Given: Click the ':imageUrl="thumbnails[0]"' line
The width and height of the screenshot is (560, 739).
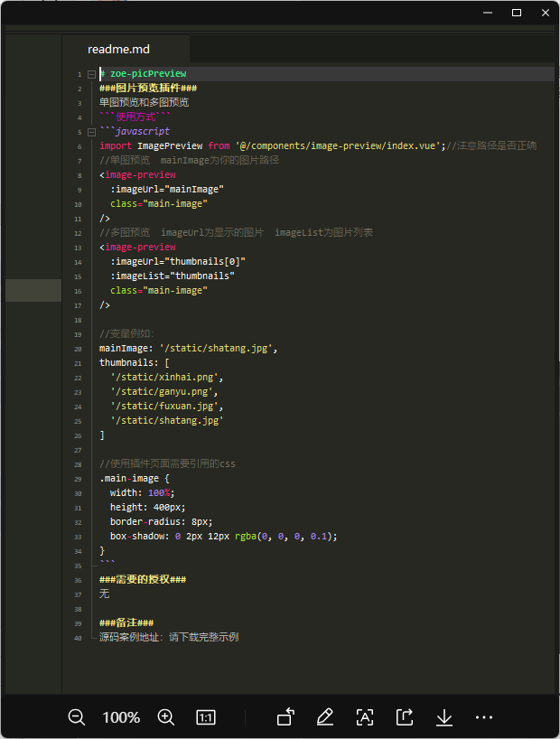Looking at the screenshot, I should point(178,261).
